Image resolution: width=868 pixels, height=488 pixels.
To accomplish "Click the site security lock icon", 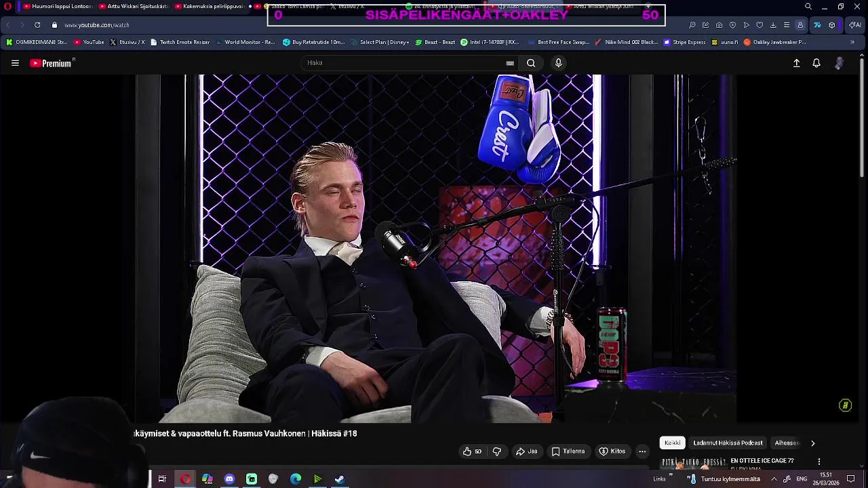I will (x=54, y=25).
